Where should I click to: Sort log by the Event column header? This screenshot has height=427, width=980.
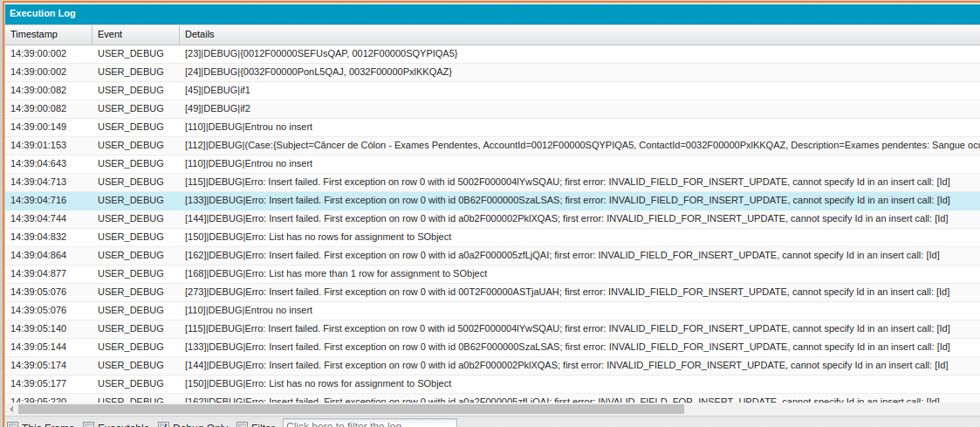[x=135, y=34]
